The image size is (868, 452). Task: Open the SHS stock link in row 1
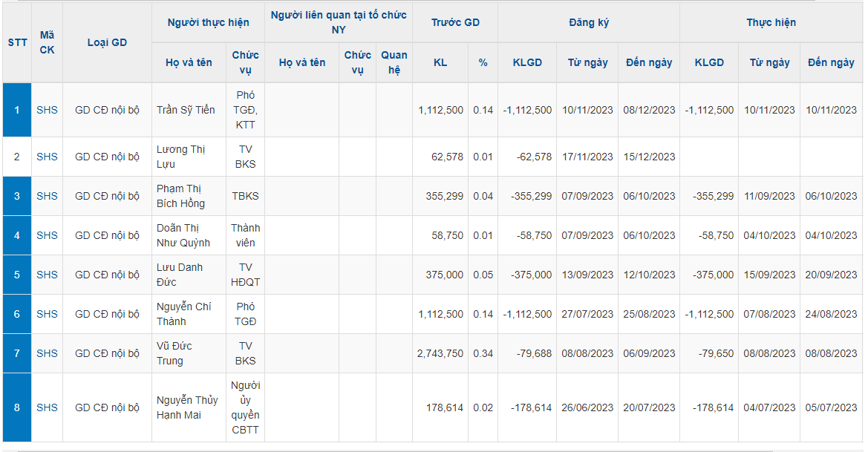(x=47, y=110)
